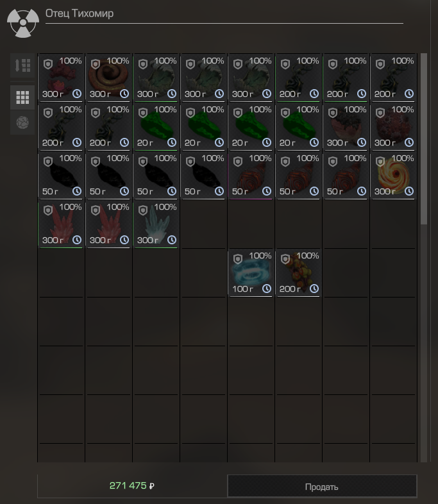Select the first gray shell artifact 300 g
Screen dimensions: 438x504
156,78
